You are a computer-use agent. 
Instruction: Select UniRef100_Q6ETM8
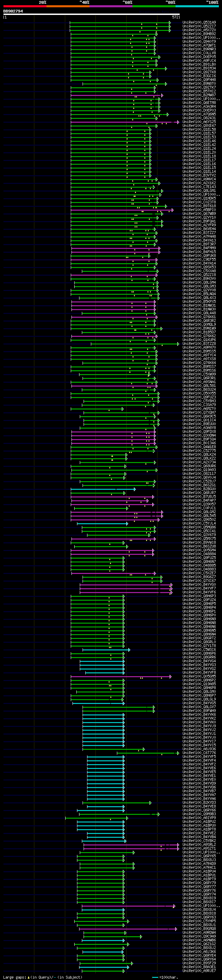tap(199, 103)
